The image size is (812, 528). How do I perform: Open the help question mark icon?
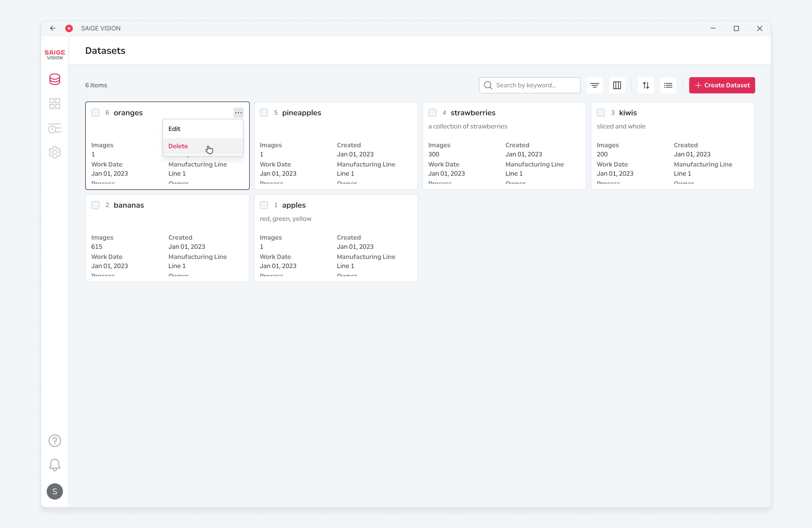[55, 441]
